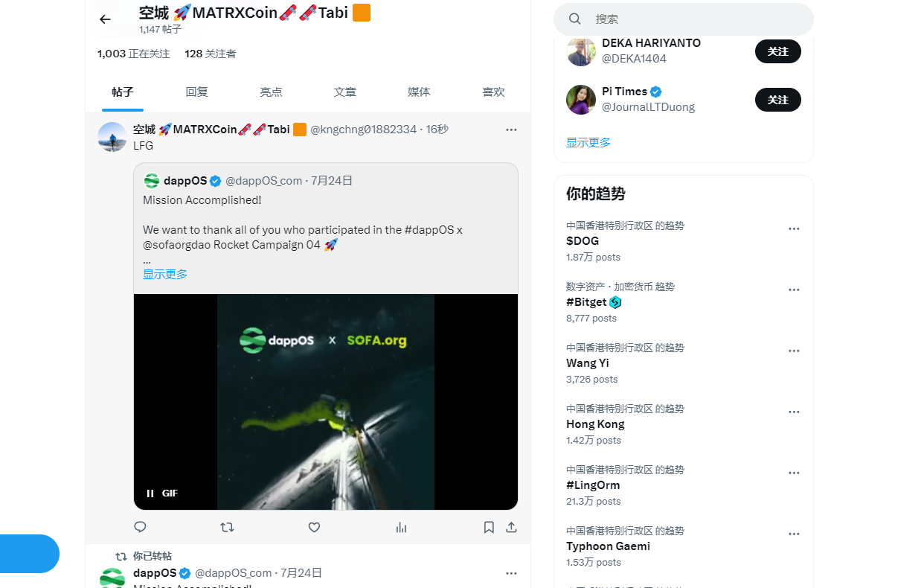Pause the GIF in the quoted post
This screenshot has width=924, height=588.
click(150, 493)
